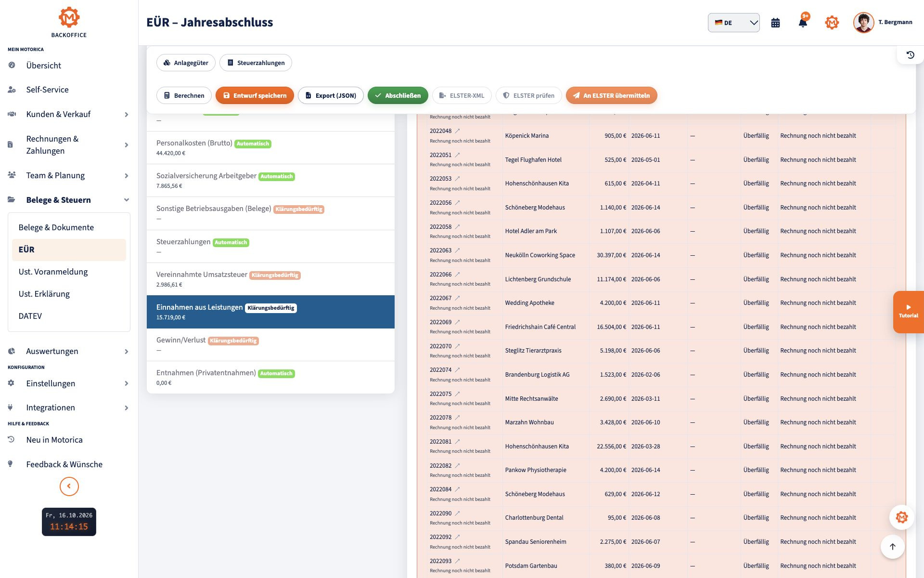Open DATEV submenu item
Viewport: 924px width, 578px height.
pos(69,316)
